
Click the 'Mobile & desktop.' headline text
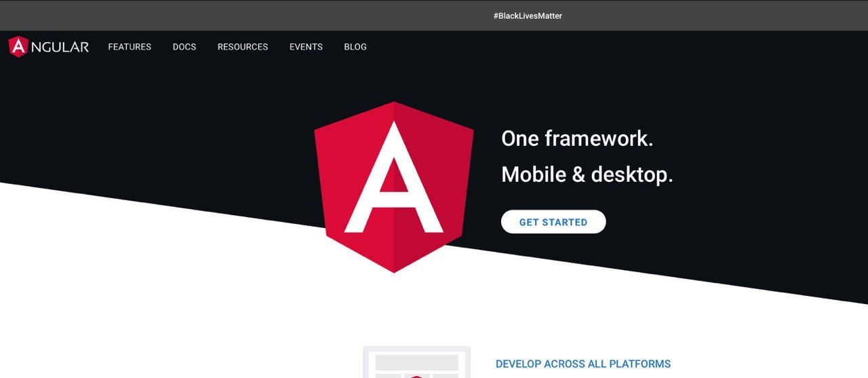pos(587,174)
